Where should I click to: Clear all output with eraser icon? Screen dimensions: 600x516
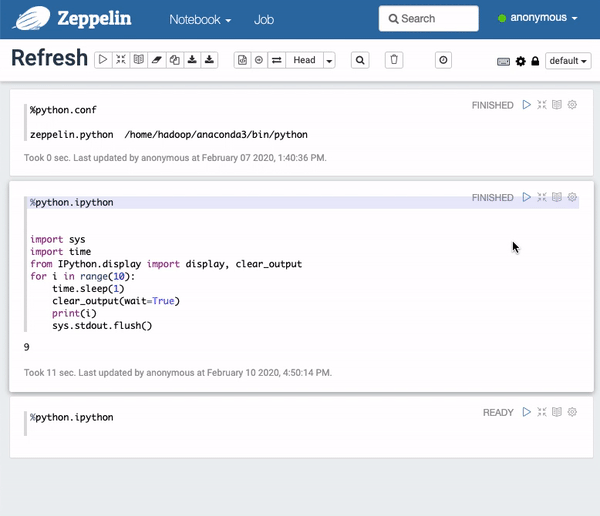coord(157,60)
